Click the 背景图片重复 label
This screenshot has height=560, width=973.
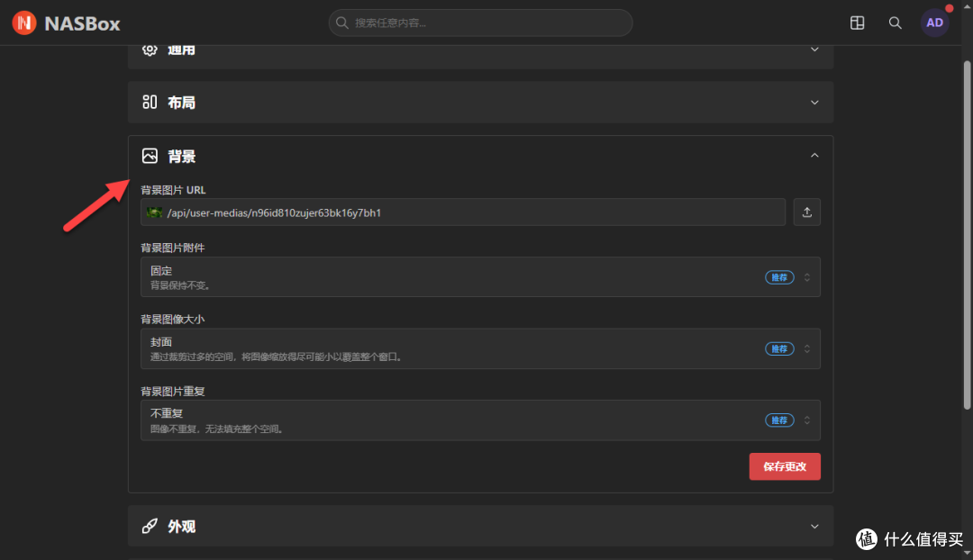[x=172, y=392]
